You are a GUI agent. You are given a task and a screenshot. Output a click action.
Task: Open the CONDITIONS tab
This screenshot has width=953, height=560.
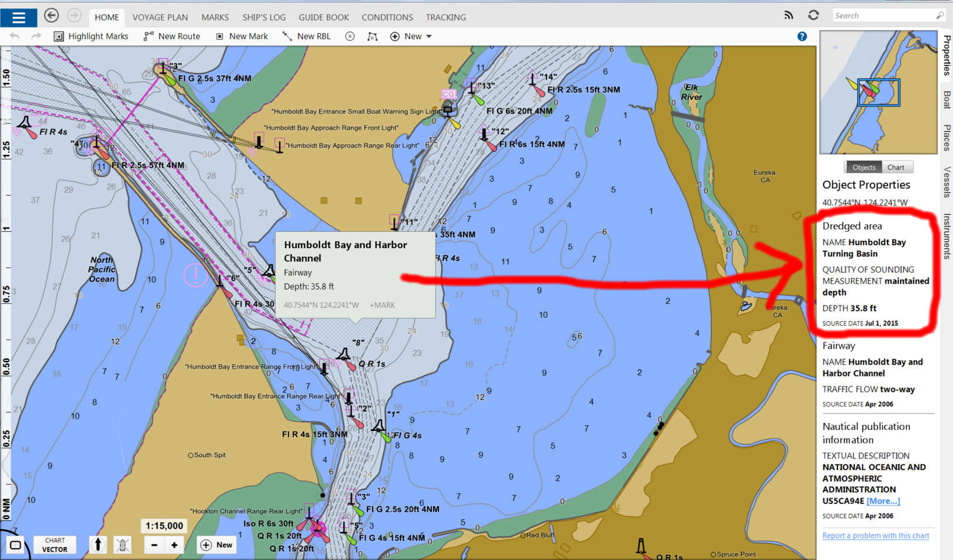click(387, 18)
